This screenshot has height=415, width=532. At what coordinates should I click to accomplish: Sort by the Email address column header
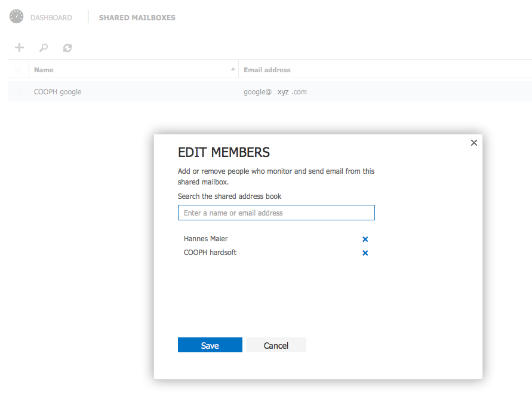click(x=267, y=70)
